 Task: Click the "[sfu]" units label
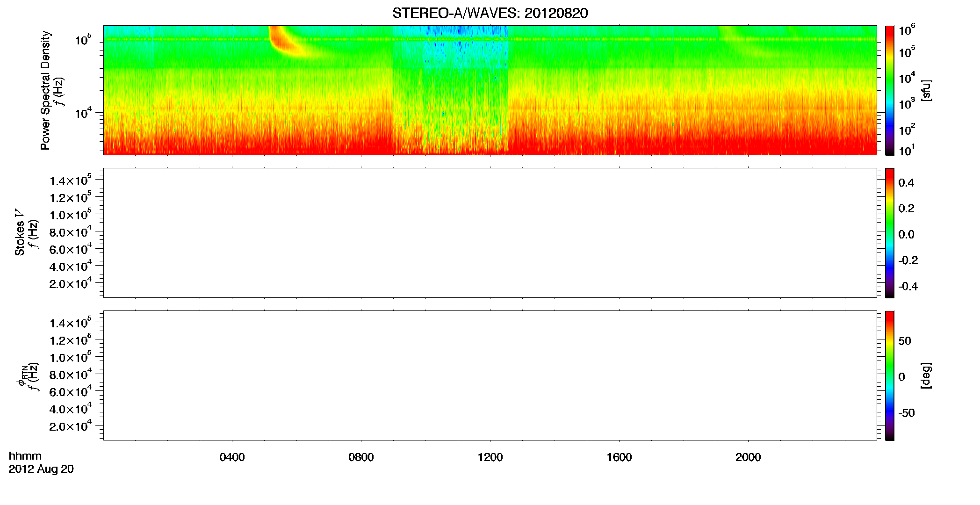[x=926, y=90]
